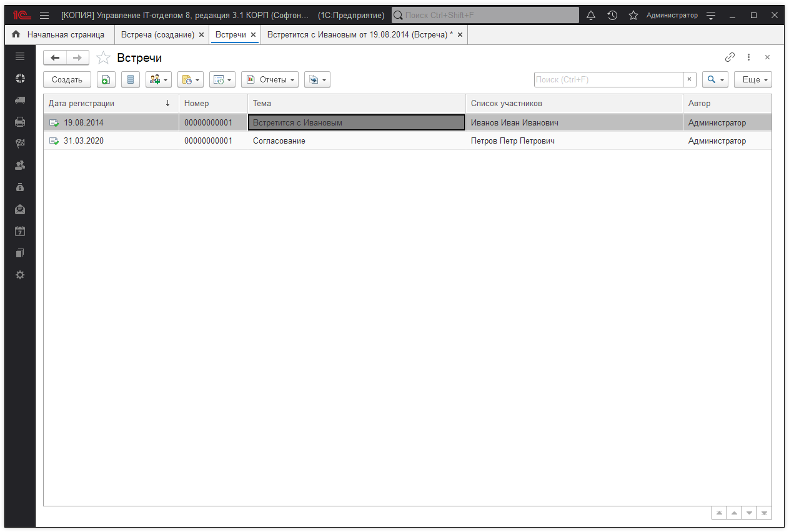Viewport: 789px width, 532px height.
Task: Copy link to Встречи list
Action: click(x=730, y=57)
